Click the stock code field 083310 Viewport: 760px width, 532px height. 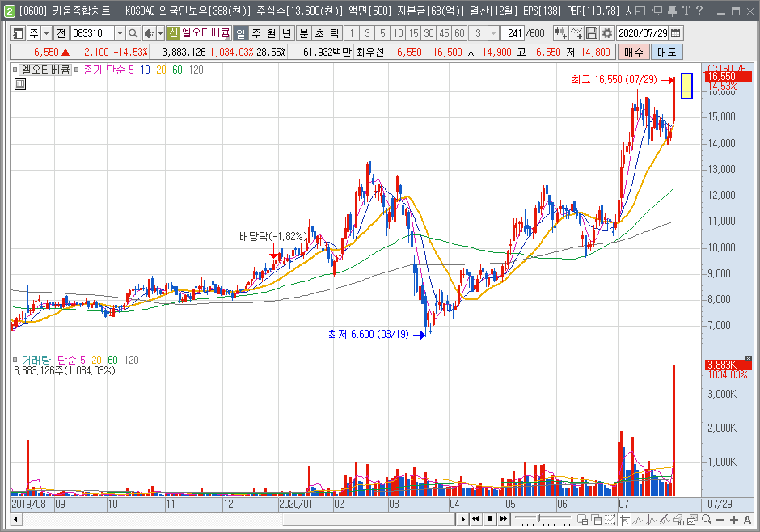coord(92,33)
